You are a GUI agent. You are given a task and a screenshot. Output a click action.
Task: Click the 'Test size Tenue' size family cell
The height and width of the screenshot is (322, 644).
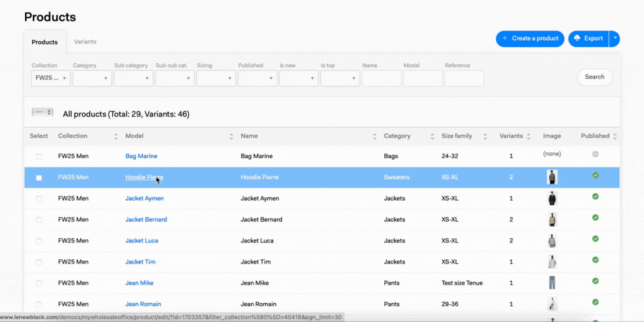pos(462,283)
